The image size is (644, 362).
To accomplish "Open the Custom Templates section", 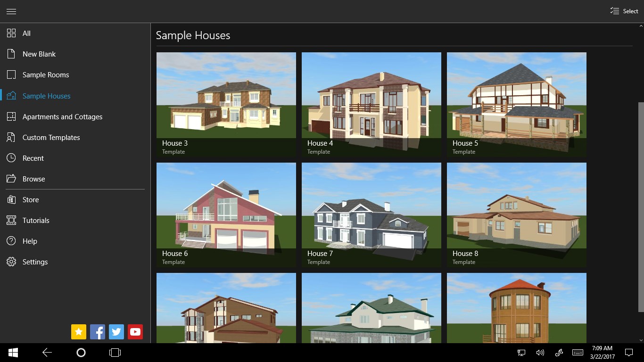I will point(51,137).
